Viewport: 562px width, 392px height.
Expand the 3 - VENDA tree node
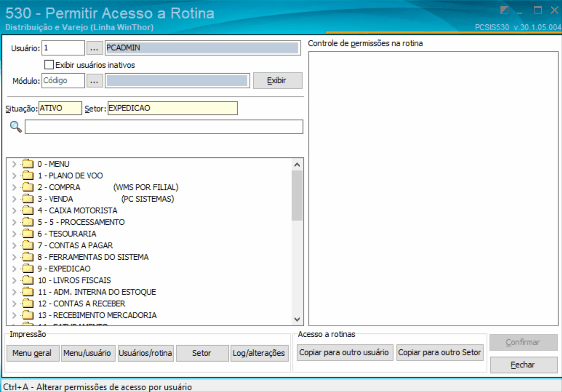coord(14,199)
